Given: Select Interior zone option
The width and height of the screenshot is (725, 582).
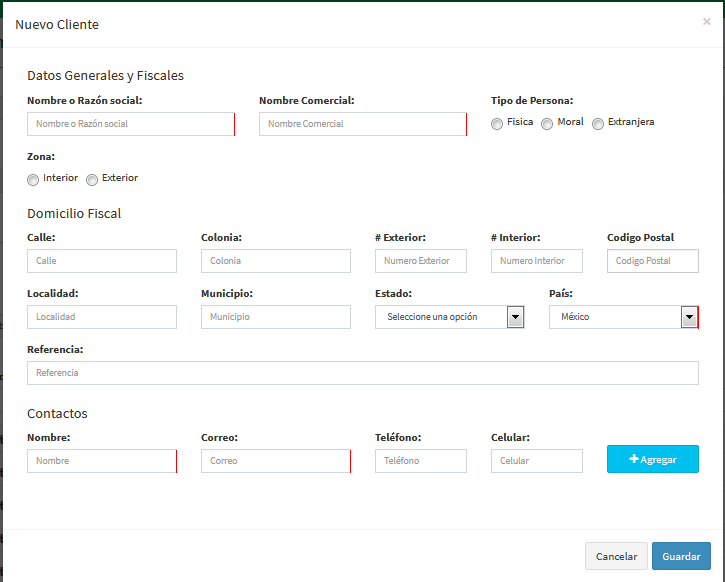Looking at the screenshot, I should coord(33,180).
